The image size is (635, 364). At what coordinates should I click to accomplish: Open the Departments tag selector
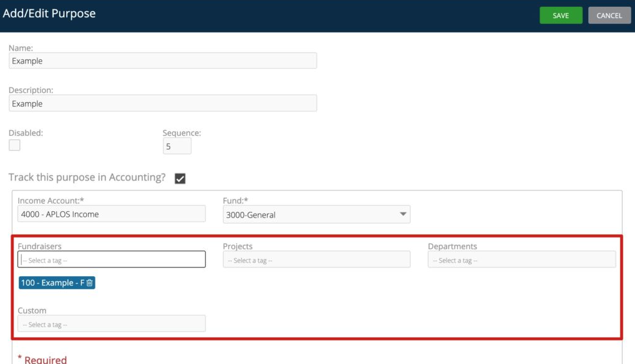521,260
